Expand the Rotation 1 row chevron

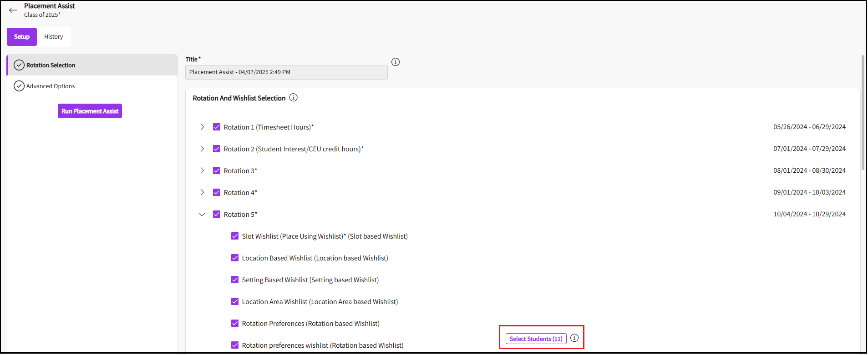click(202, 127)
